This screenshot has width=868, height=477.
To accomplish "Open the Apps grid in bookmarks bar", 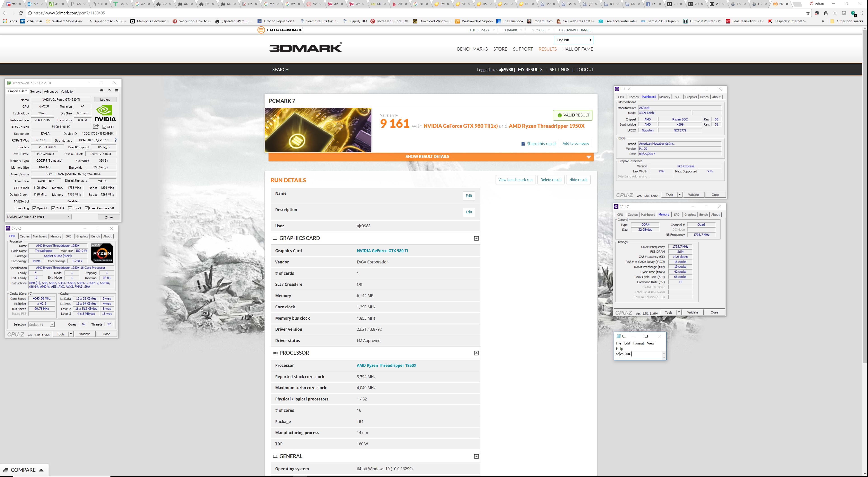I will tap(10, 21).
